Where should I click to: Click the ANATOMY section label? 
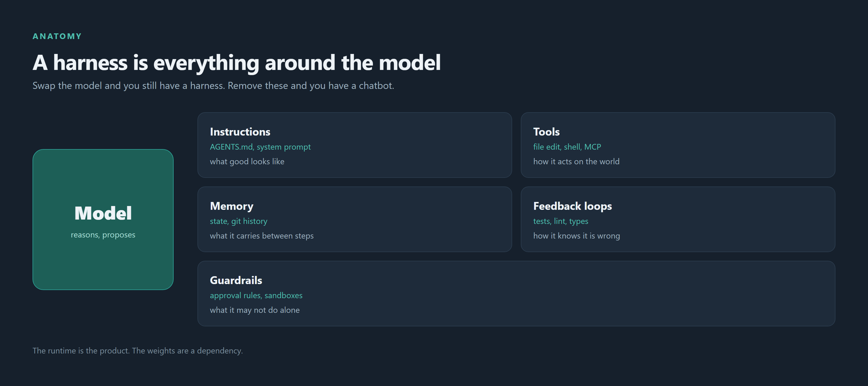(57, 36)
